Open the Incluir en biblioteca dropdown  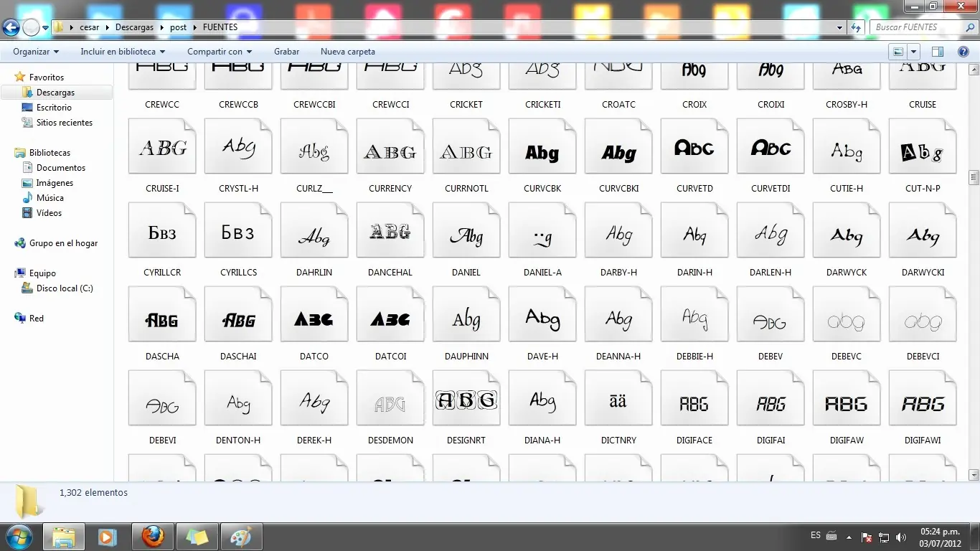[x=123, y=52]
